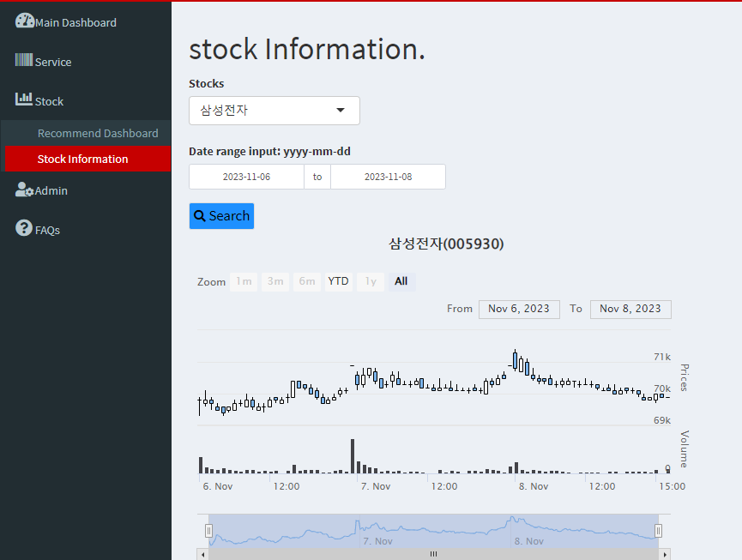Click the Volume axis title
This screenshot has width=742, height=560.
[x=685, y=449]
